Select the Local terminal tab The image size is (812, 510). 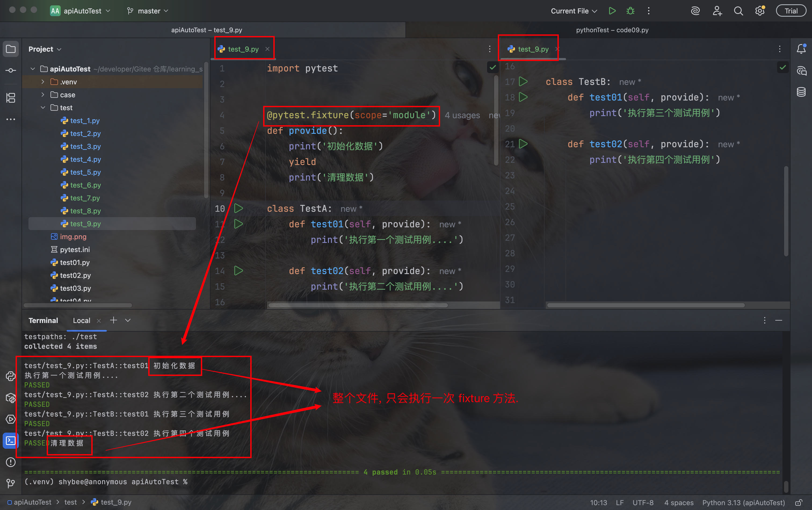82,321
